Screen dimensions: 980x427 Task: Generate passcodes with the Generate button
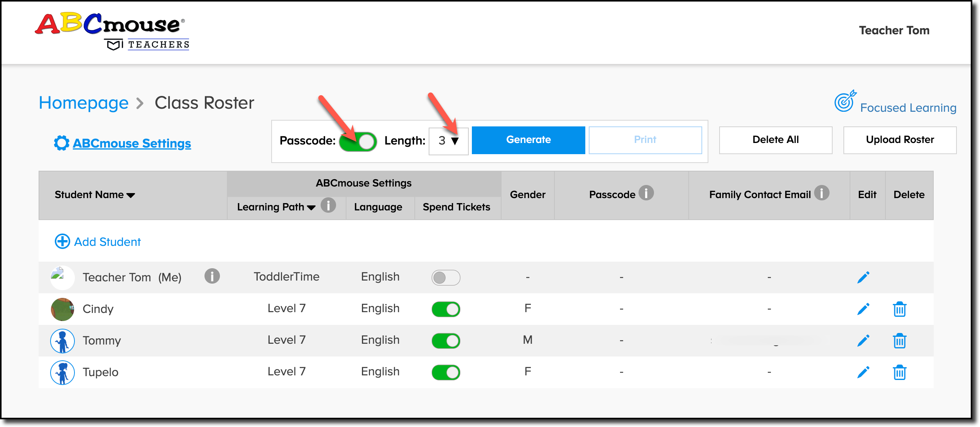(528, 140)
